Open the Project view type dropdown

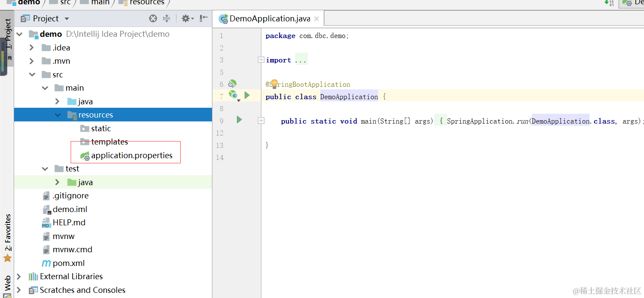67,18
